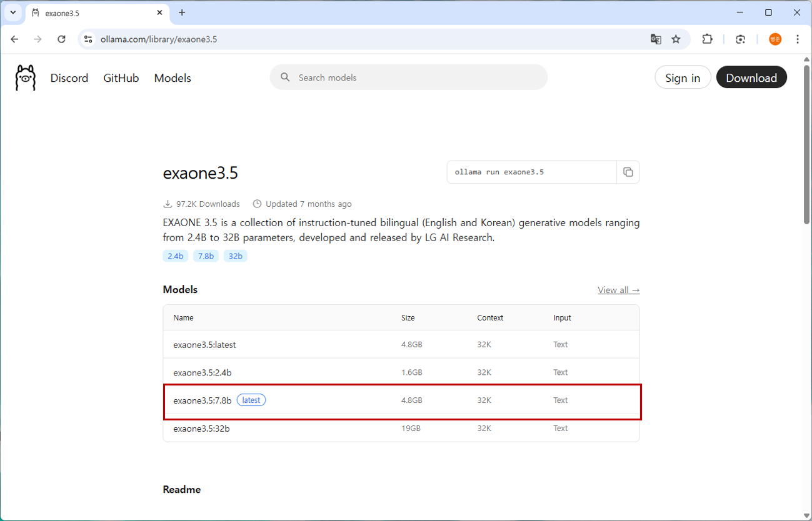Click the ollama run exaone3.5 command field
Image resolution: width=812 pixels, height=521 pixels.
(x=532, y=172)
